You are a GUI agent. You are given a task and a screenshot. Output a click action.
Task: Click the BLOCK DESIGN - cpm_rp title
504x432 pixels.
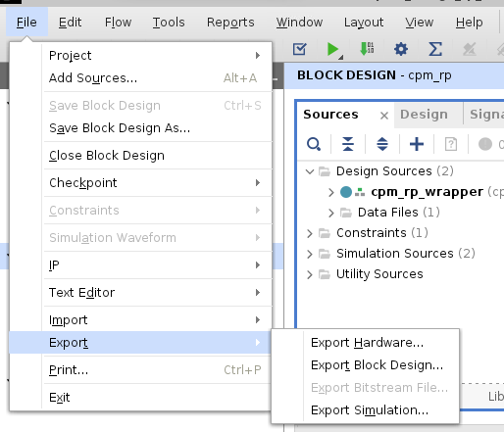click(x=375, y=75)
